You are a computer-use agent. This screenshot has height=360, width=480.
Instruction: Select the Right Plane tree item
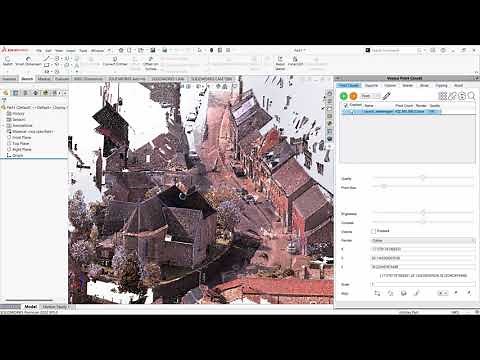[x=19, y=149]
